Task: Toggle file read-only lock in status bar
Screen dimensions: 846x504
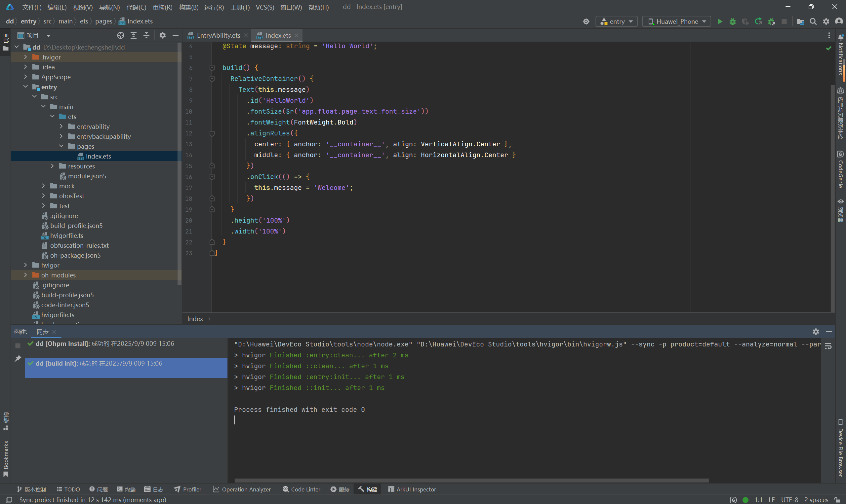Action: 837,500
